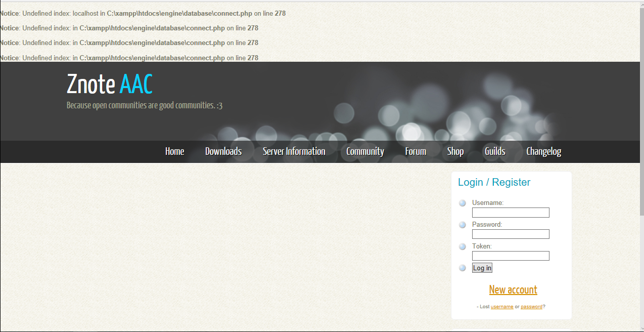Click the Token input field
The width and height of the screenshot is (644, 332).
(511, 256)
